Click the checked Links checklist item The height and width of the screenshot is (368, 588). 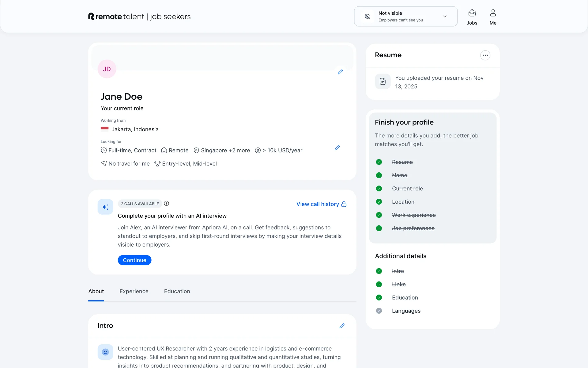[398, 285]
